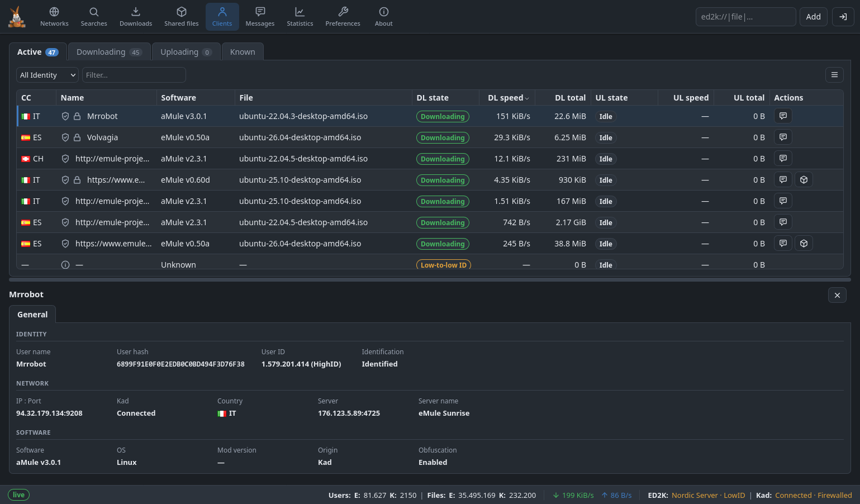This screenshot has width=860, height=504.
Task: Click server address 176.123.5.89:4725
Action: tap(349, 413)
